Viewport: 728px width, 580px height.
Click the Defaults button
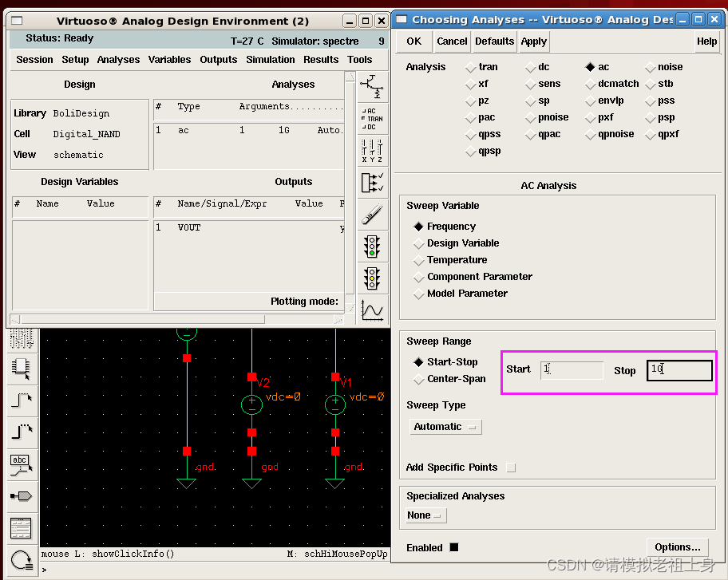[x=494, y=41]
